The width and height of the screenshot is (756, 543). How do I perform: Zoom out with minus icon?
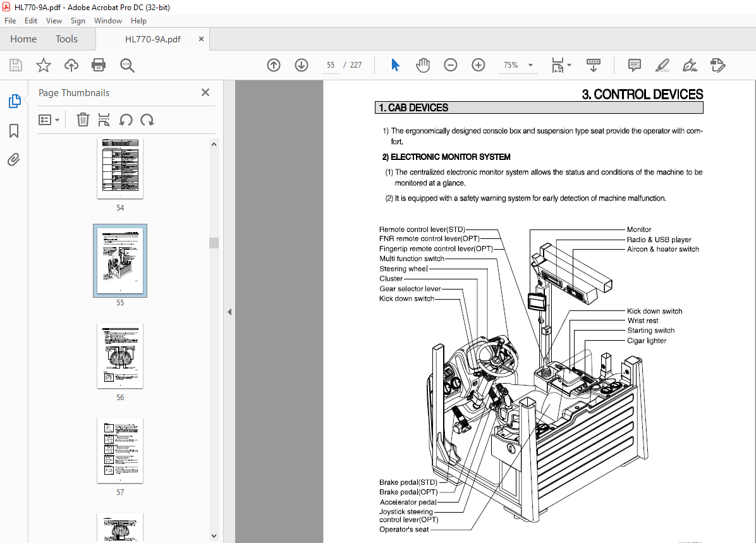[450, 65]
